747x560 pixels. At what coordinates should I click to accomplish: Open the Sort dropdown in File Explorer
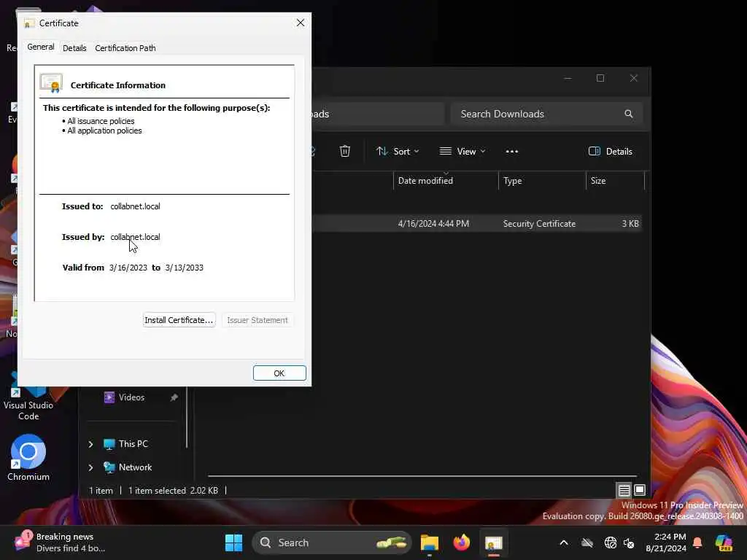click(398, 152)
